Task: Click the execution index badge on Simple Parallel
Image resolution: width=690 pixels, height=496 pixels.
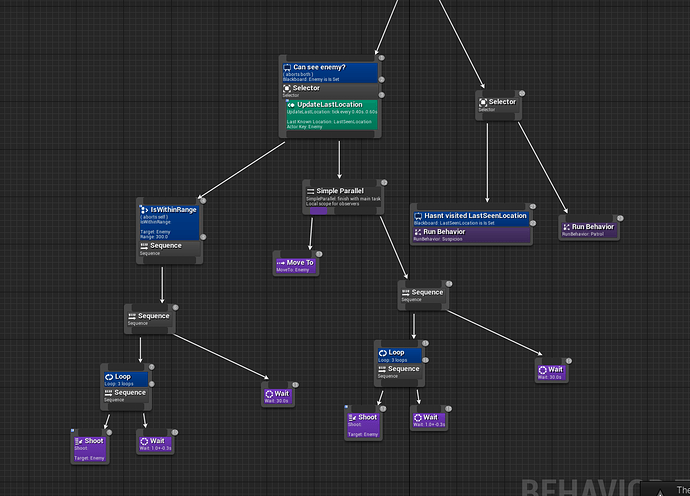Action: point(384,182)
